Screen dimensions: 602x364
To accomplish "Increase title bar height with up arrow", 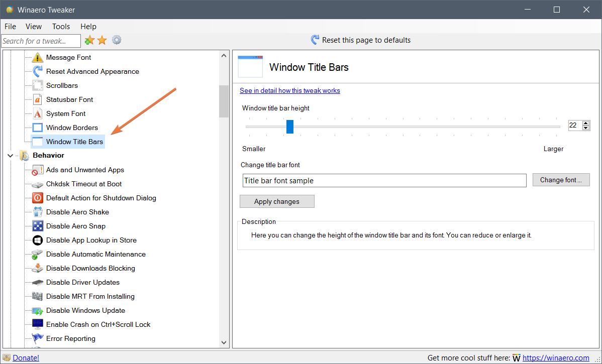I will click(586, 123).
